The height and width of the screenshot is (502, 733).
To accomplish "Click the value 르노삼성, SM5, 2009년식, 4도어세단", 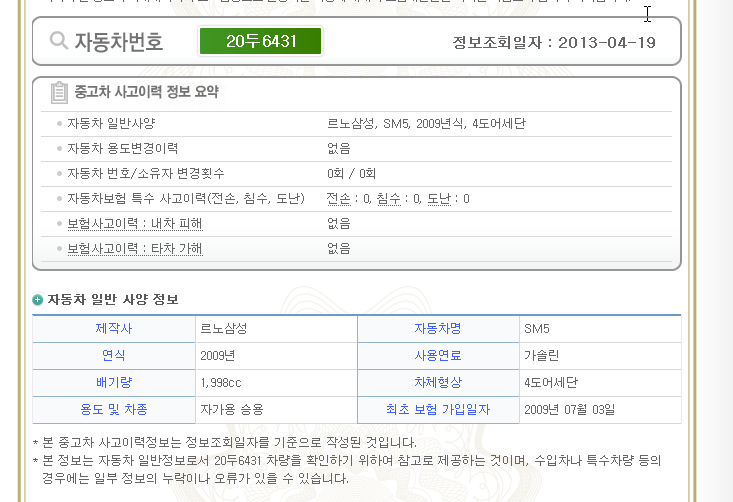I will [426, 124].
